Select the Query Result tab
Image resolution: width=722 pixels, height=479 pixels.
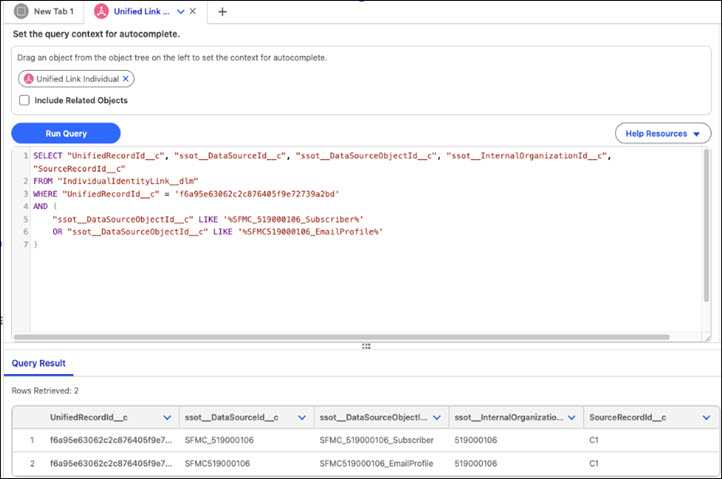tap(39, 363)
